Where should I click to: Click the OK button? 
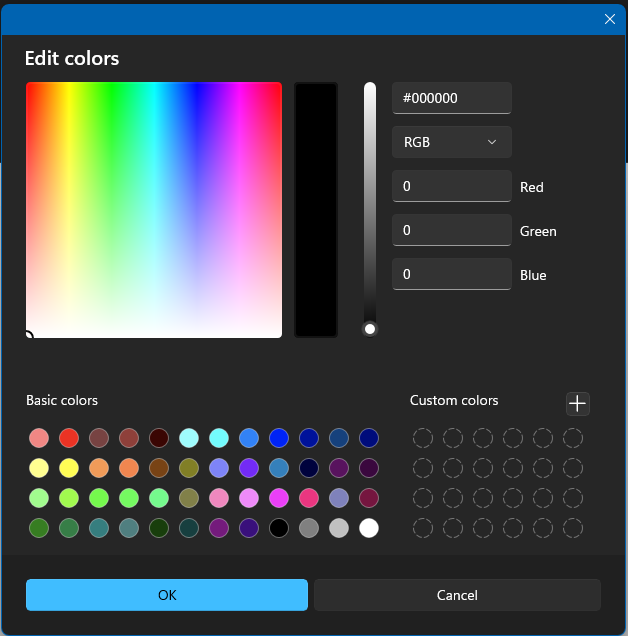[167, 595]
